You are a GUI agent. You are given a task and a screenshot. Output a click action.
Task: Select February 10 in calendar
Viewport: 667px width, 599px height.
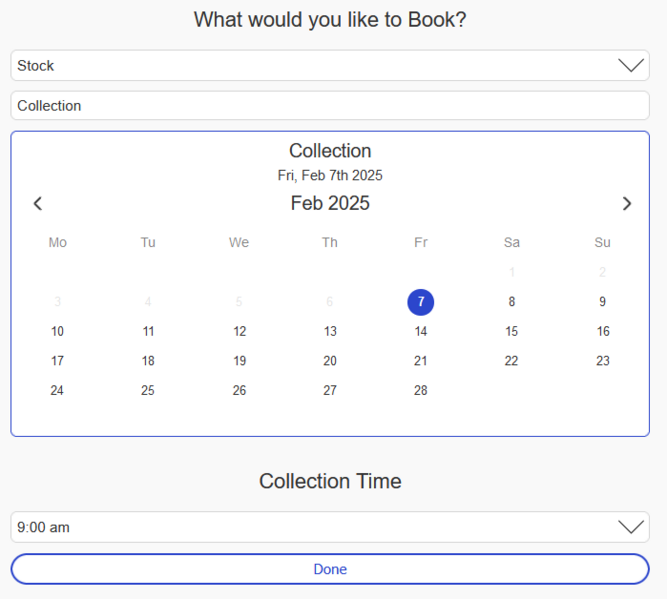click(57, 332)
